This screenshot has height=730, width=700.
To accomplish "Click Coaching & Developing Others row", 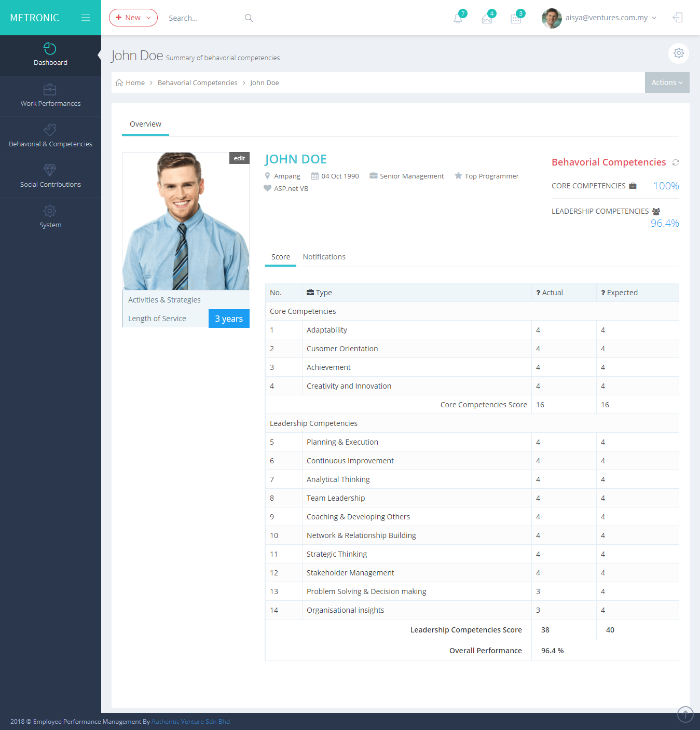I will tap(472, 517).
